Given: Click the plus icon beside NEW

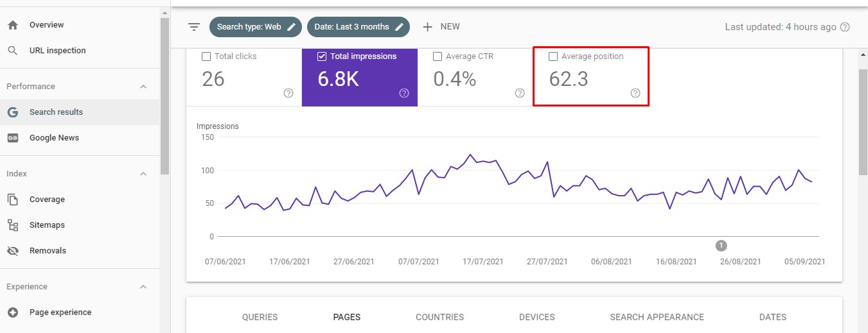Looking at the screenshot, I should coord(428,27).
